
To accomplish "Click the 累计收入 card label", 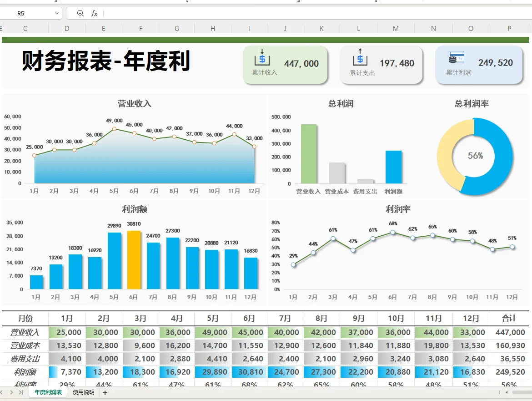I will (x=265, y=72).
